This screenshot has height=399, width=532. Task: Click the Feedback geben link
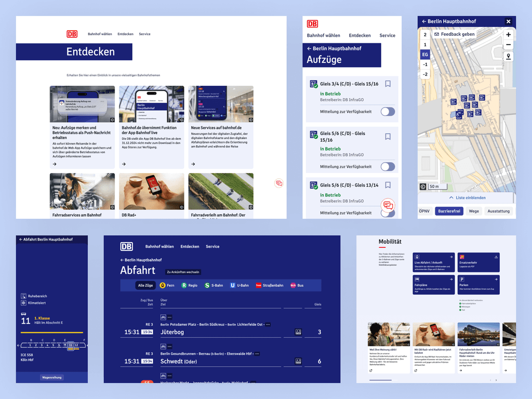coord(454,34)
